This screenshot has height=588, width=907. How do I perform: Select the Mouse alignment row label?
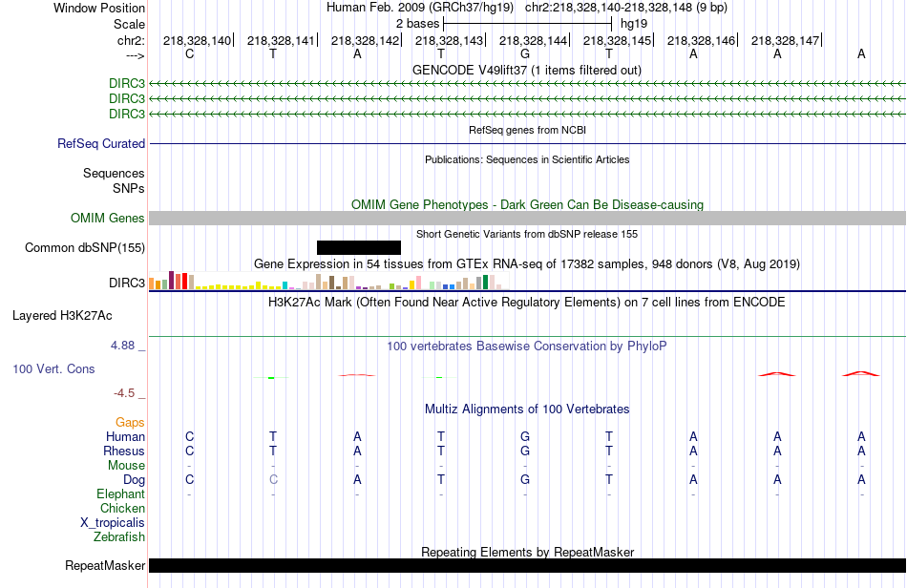pyautogui.click(x=126, y=466)
